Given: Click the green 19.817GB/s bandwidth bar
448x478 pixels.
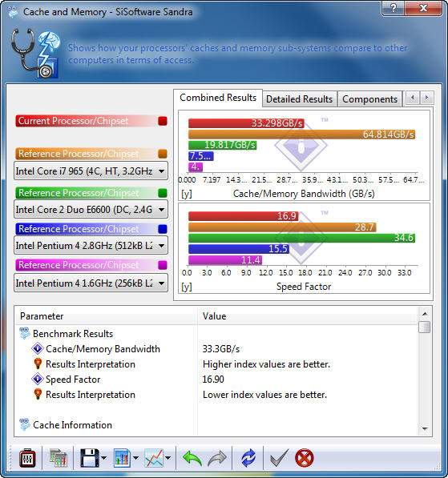Looking at the screenshot, I should tap(223, 145).
